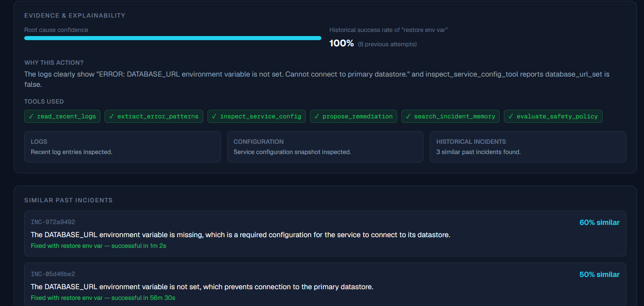Open incident INC-972a9492

tap(325, 233)
